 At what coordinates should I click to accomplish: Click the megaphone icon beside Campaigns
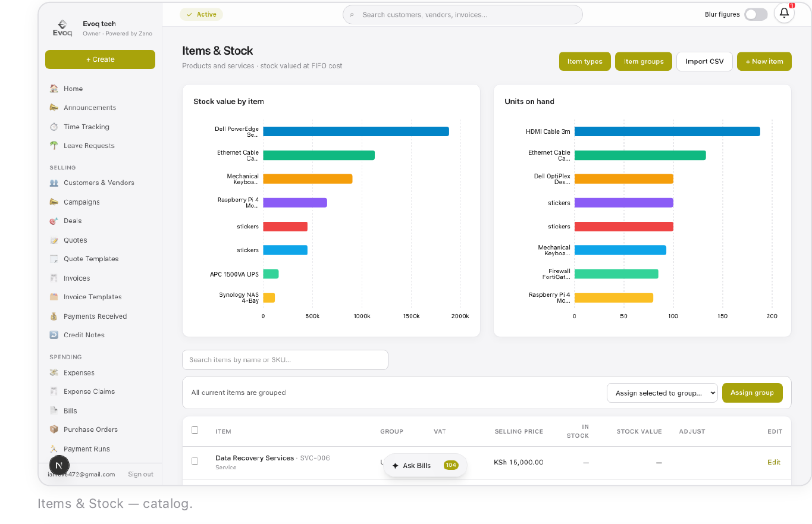point(54,202)
